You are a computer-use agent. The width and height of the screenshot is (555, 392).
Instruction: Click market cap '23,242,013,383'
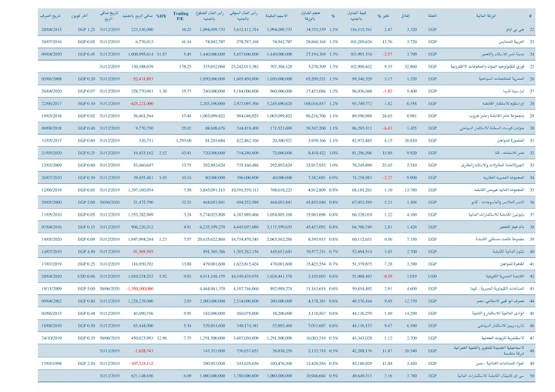point(245,66)
